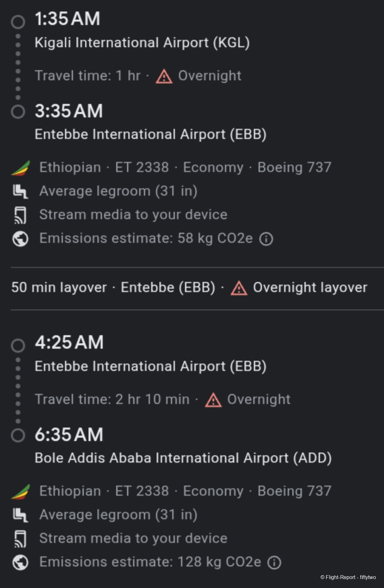Click the globe emissions icon beside 128 kg CO2e
384x588 pixels.
(20, 562)
